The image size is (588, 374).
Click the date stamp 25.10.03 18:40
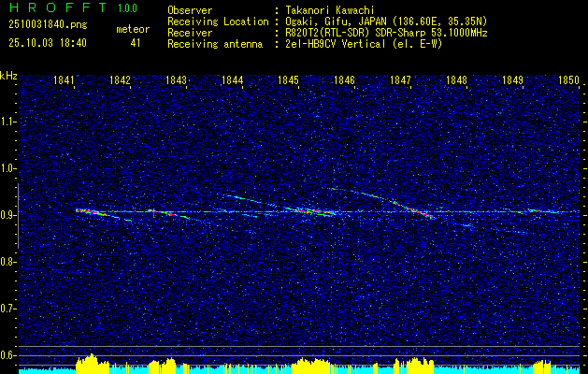[48, 43]
